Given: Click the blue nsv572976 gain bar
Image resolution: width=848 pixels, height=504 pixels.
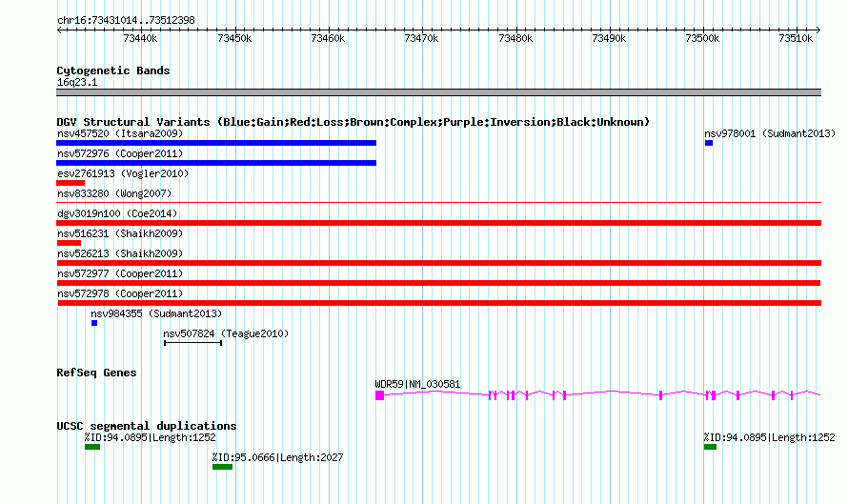Looking at the screenshot, I should click(216, 163).
